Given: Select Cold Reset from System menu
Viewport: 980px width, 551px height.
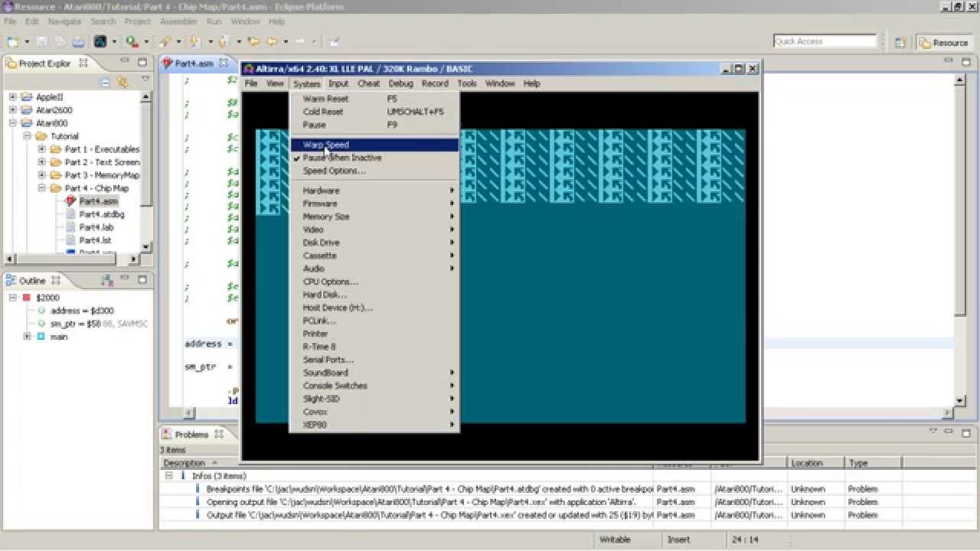Looking at the screenshot, I should click(x=323, y=112).
